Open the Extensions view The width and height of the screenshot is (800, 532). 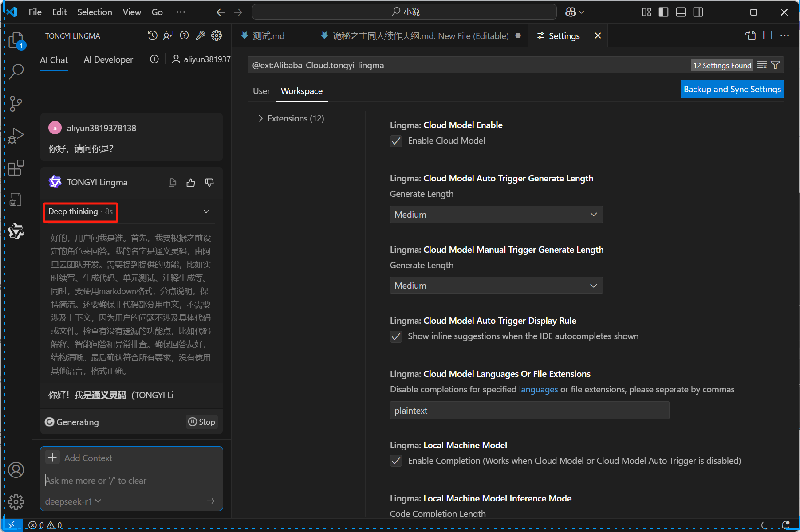click(16, 168)
